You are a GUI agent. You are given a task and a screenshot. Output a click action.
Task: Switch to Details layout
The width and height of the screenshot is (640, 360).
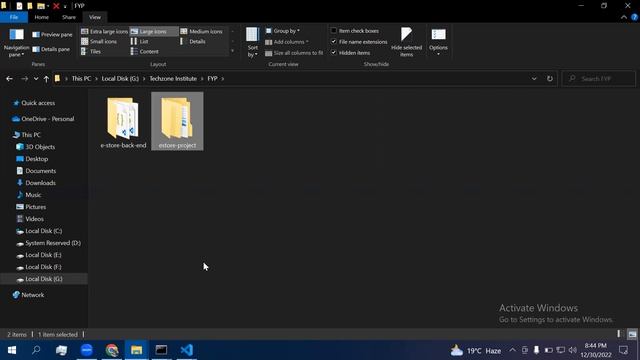coord(193,42)
